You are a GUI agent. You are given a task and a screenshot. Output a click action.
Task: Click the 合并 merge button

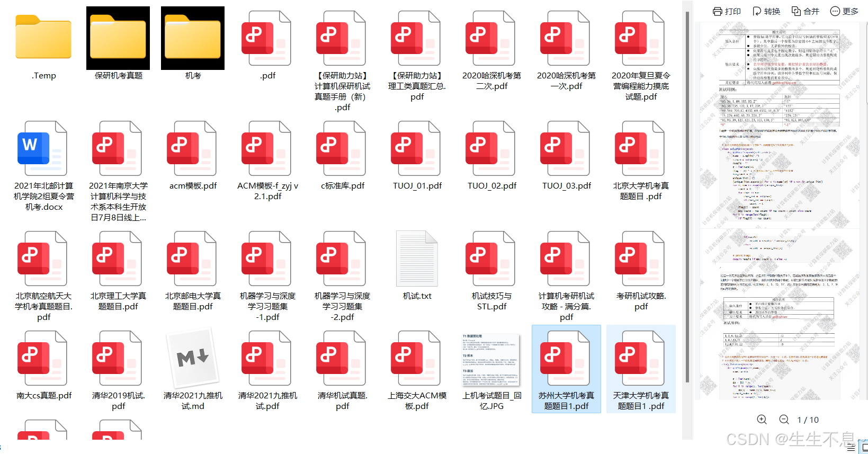coord(805,11)
